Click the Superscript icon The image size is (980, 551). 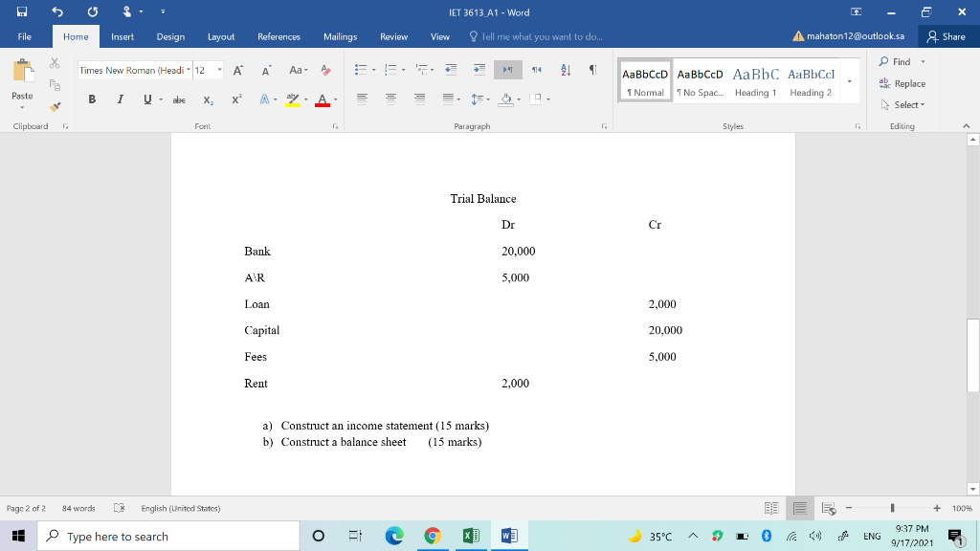coord(235,99)
